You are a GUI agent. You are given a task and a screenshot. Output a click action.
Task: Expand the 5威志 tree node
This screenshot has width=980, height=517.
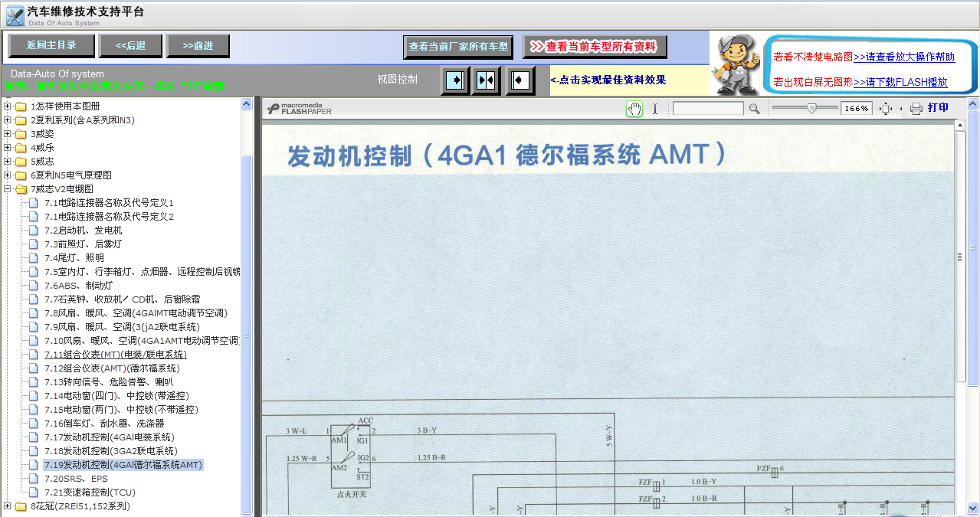click(x=8, y=162)
